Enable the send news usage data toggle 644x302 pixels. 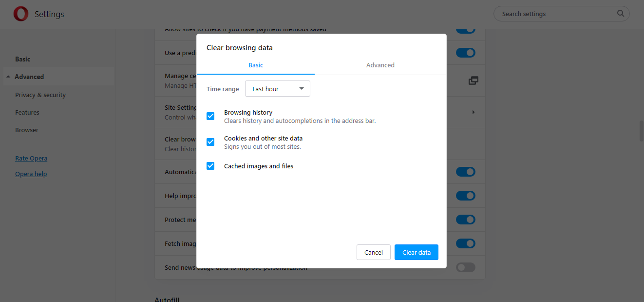click(465, 267)
